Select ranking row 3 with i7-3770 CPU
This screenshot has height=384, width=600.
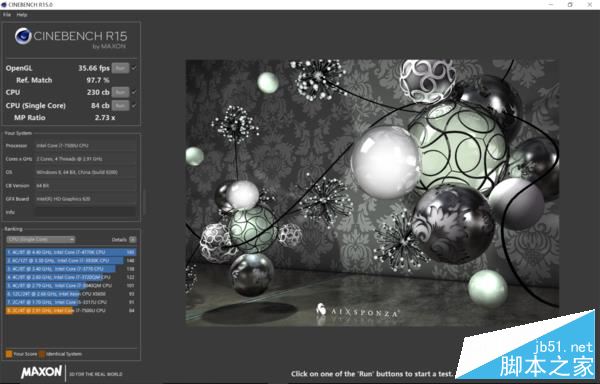(71, 269)
